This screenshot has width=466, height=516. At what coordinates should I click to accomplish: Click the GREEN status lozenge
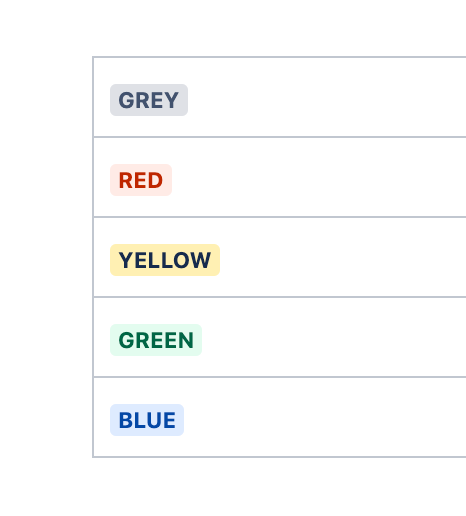156,340
